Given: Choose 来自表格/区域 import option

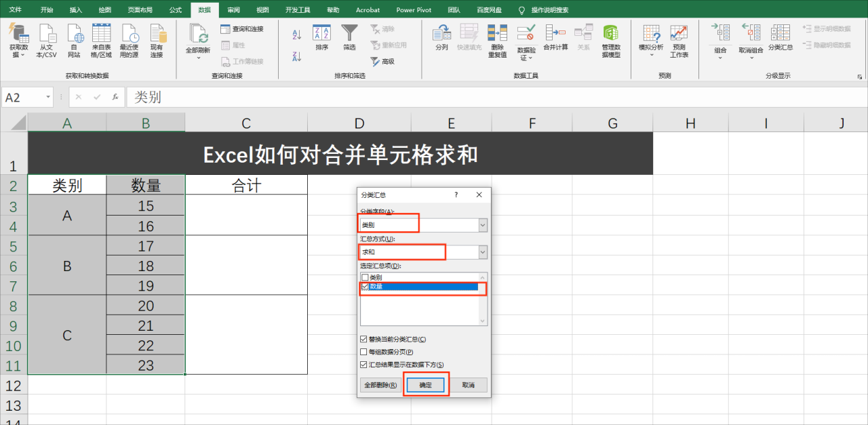Looking at the screenshot, I should point(101,41).
